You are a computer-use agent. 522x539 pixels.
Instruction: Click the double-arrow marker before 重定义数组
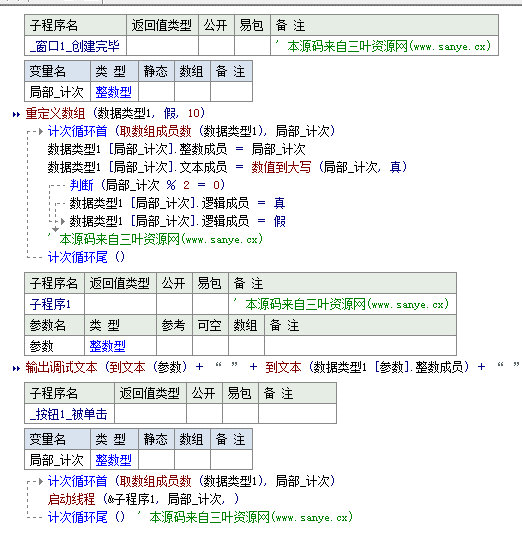pyautogui.click(x=16, y=114)
